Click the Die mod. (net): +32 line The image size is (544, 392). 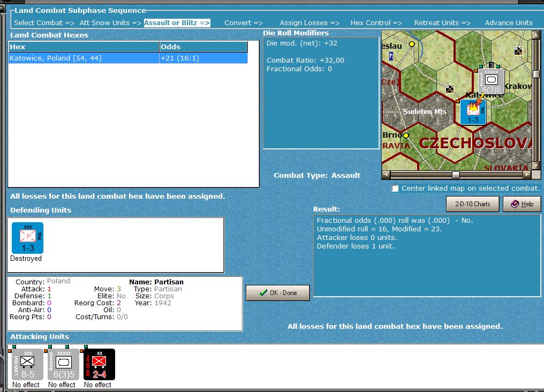[x=301, y=43]
